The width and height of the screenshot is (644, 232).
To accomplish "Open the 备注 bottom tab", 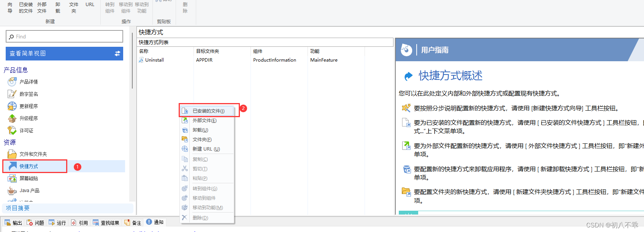I will click(133, 222).
